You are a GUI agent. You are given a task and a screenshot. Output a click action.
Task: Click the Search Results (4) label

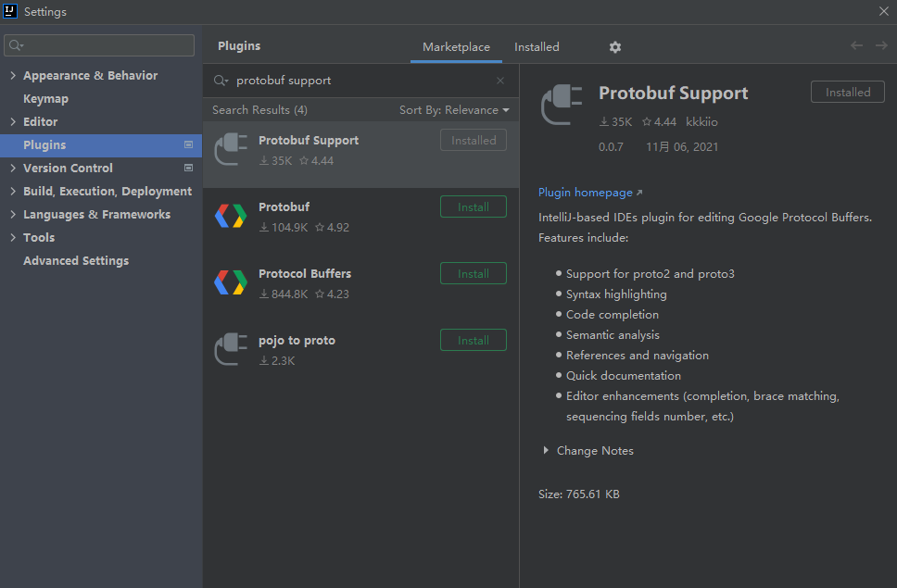coord(259,110)
